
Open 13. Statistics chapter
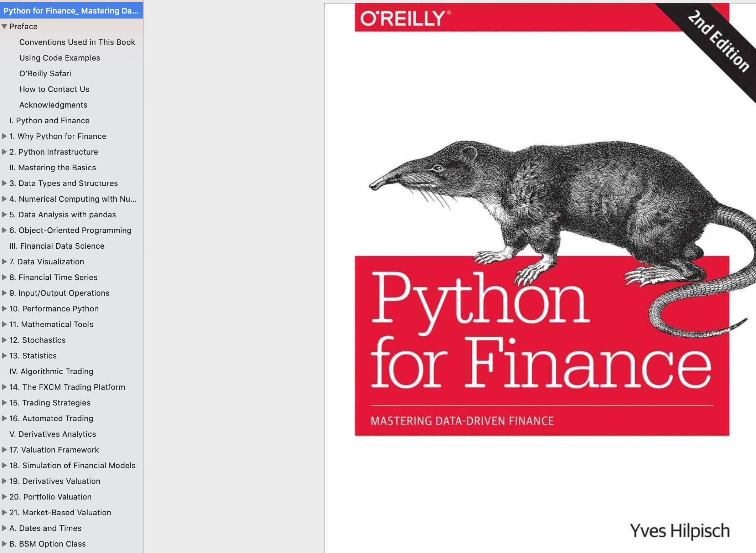coord(33,356)
